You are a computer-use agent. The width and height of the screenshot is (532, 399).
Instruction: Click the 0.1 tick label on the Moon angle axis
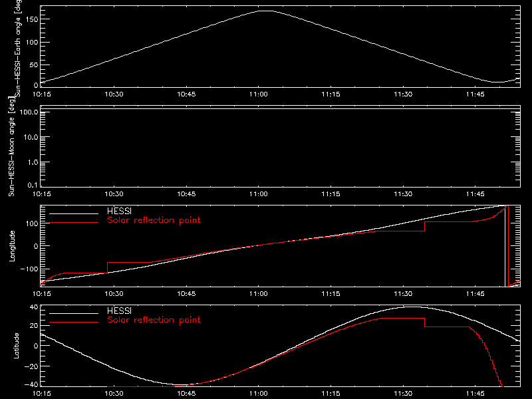pos(33,185)
